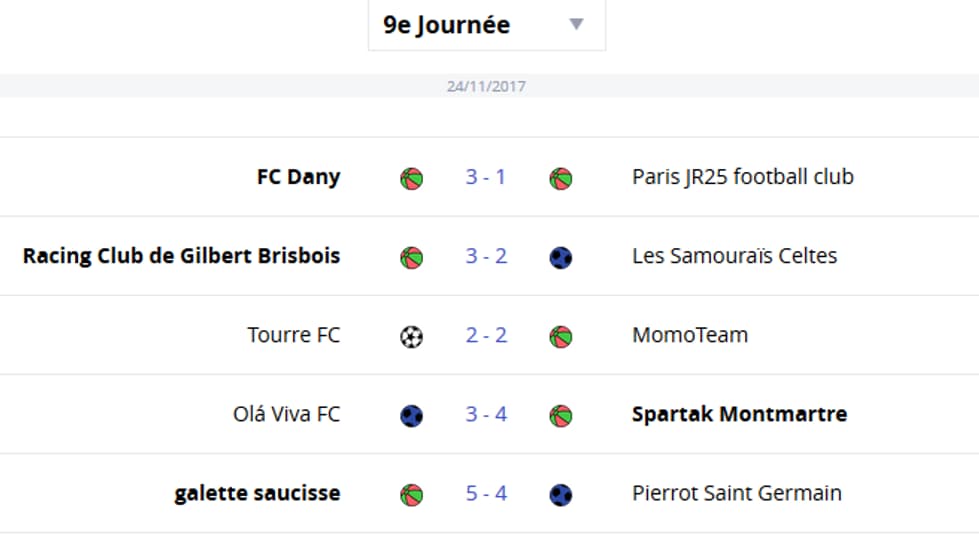View the 5 - 4 match score
The image size is (979, 551).
(x=486, y=494)
